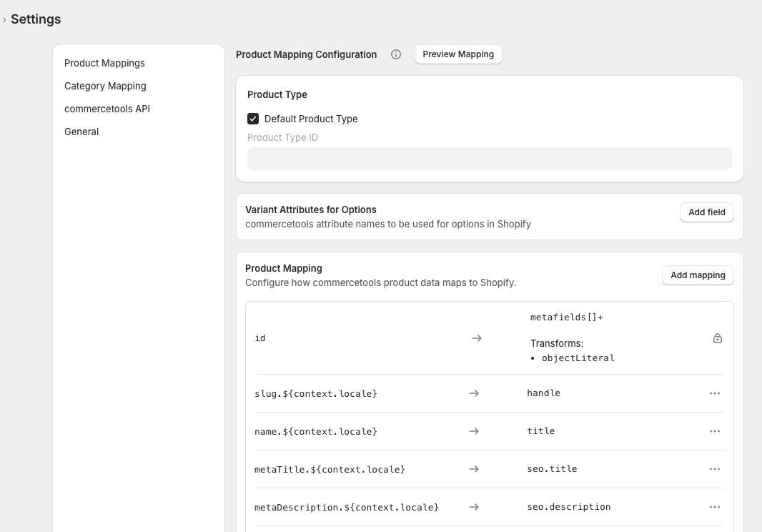Click the arrow icon in the slug mapping row
Screen dimensions: 762x532
pyautogui.click(x=474, y=393)
